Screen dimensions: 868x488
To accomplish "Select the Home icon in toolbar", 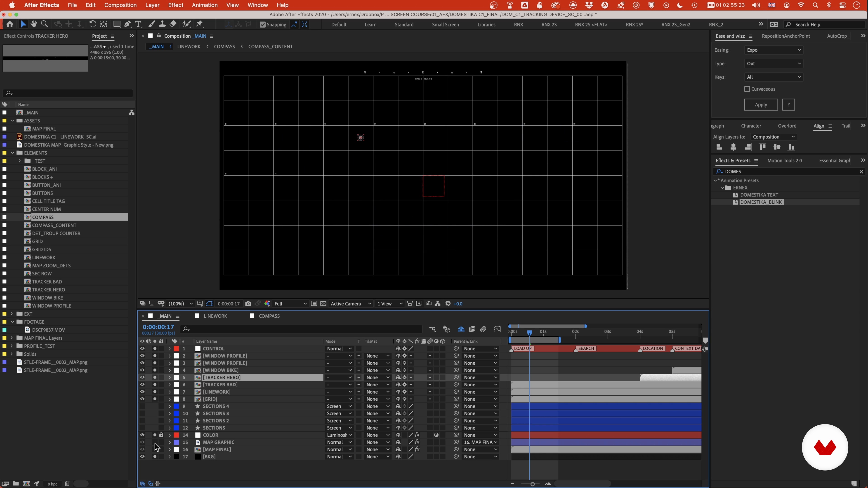I will (10, 24).
